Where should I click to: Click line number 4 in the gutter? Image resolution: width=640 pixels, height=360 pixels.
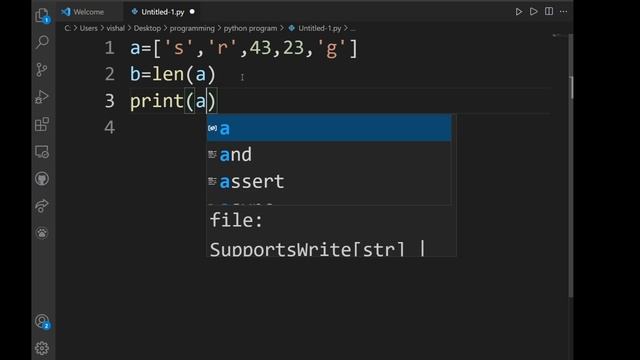(109, 127)
